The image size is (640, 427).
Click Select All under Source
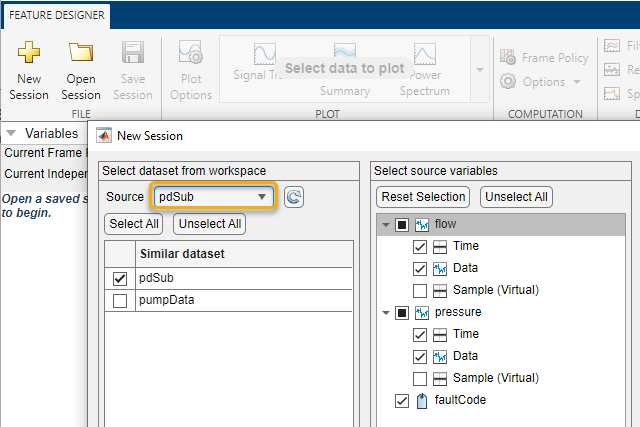(134, 224)
